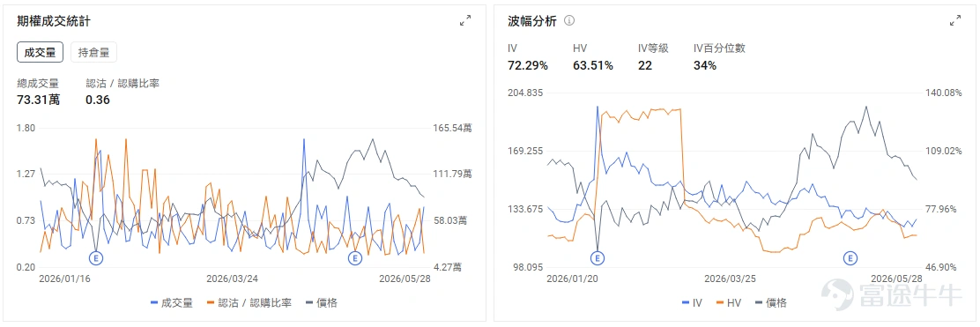
Task: Click the 58.03萬 axis label
Action: pyautogui.click(x=450, y=220)
